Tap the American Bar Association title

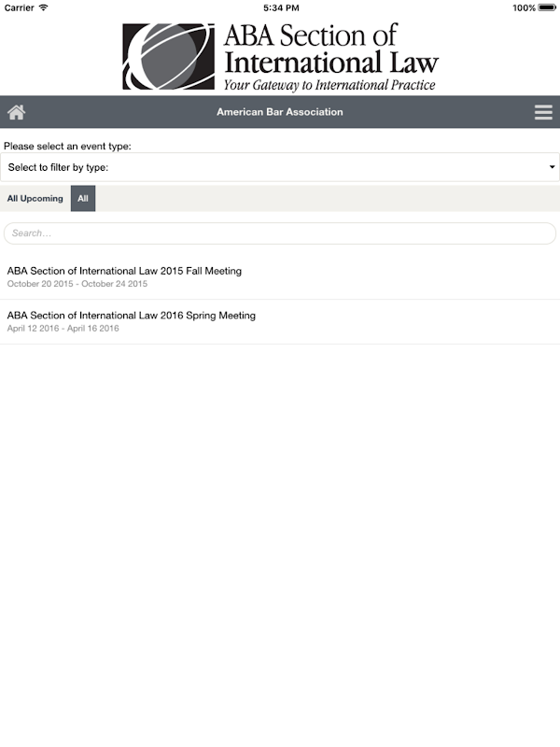[279, 112]
